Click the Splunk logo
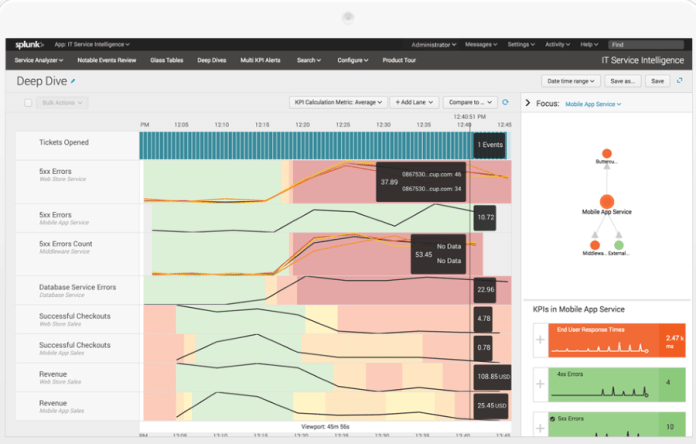696x444 pixels. pyautogui.click(x=29, y=44)
